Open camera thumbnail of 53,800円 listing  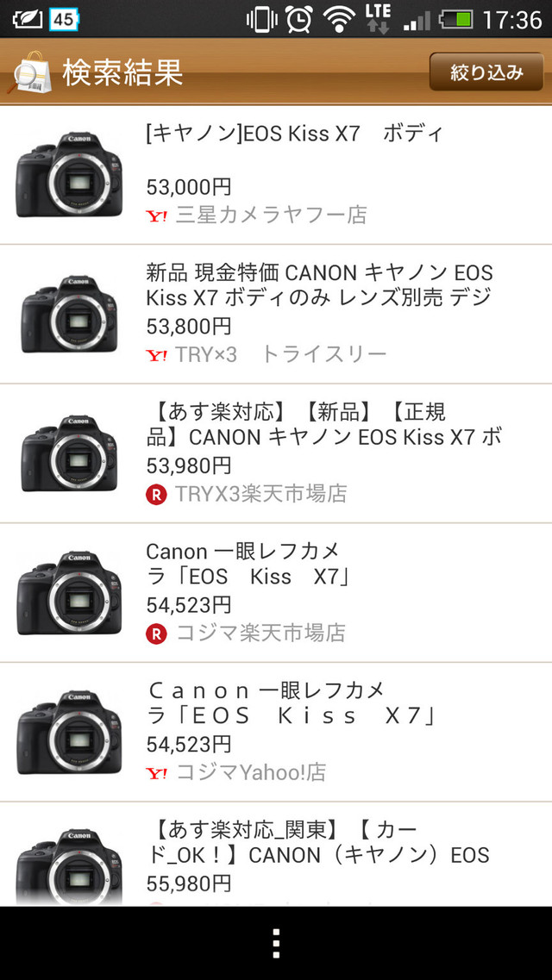click(69, 315)
